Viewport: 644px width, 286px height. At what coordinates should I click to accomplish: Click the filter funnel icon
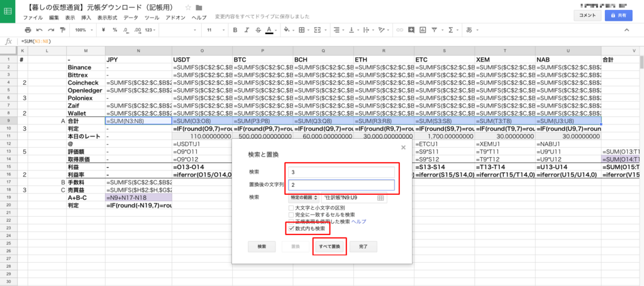[434, 30]
